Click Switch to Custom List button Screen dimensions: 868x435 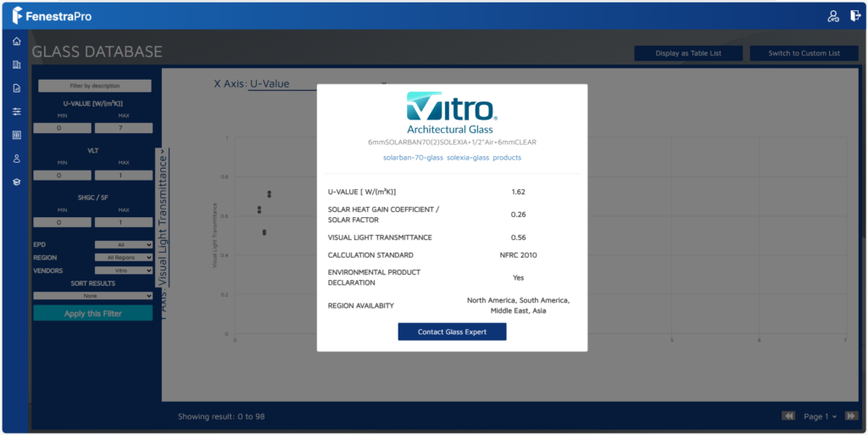coord(804,53)
